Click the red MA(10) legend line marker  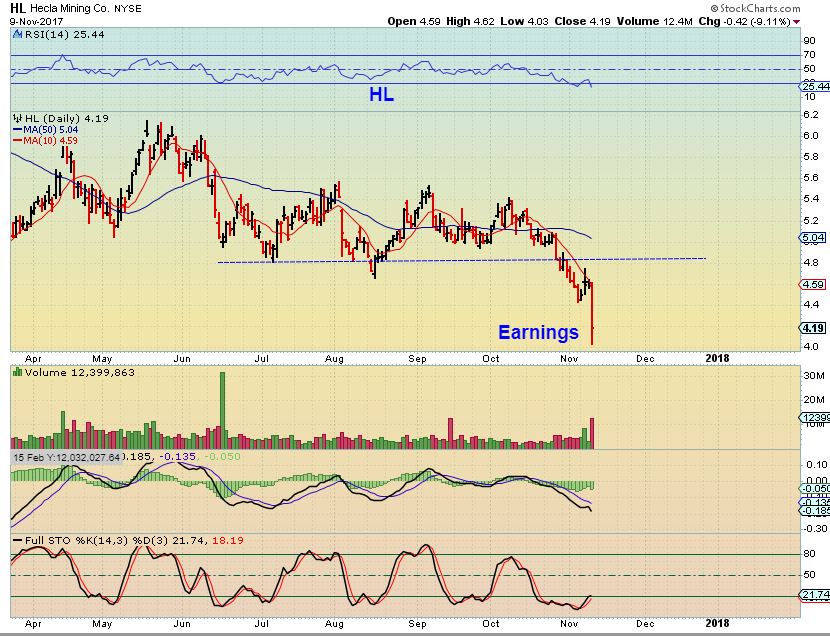tap(17, 141)
